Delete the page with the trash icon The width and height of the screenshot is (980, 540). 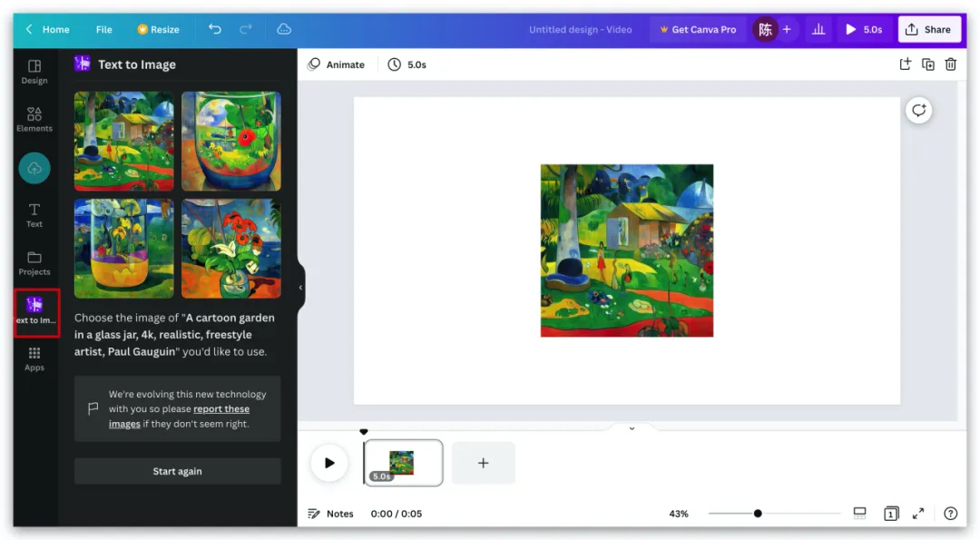click(951, 64)
